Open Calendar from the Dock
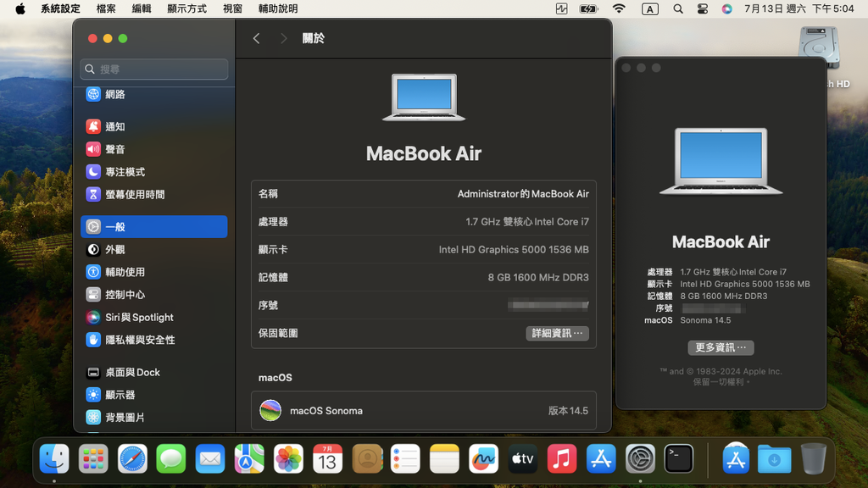 pos(328,458)
